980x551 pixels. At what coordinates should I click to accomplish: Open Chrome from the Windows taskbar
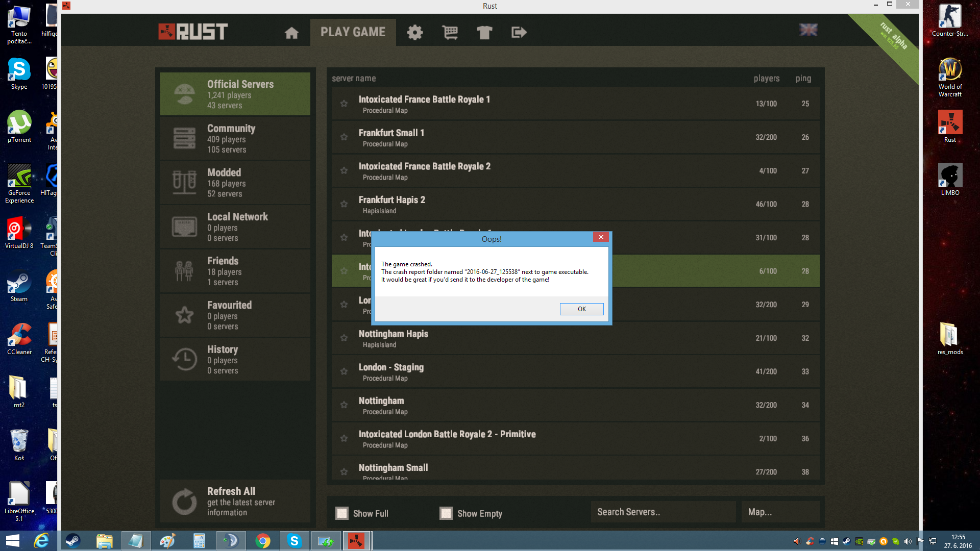(x=263, y=541)
